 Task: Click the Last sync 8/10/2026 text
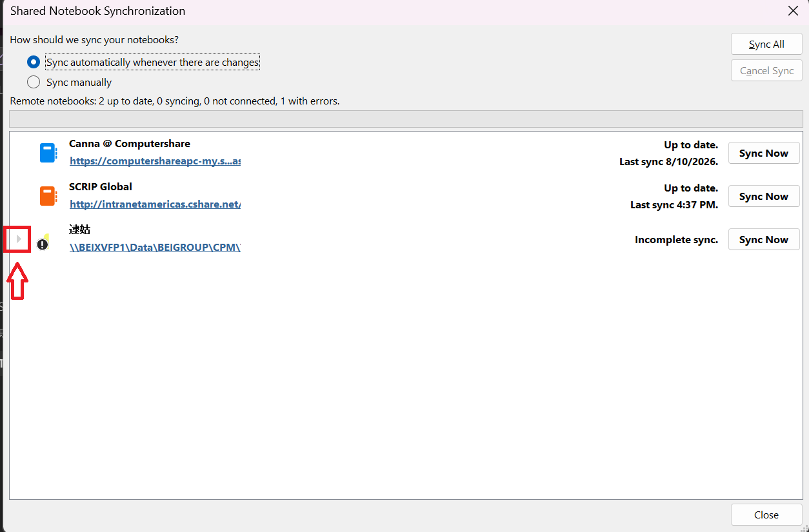668,162
